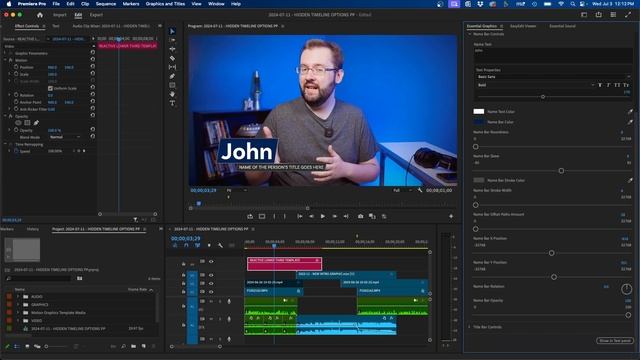Open timeline display settings wrench
640x360 pixels.
pyautogui.click(x=220, y=245)
